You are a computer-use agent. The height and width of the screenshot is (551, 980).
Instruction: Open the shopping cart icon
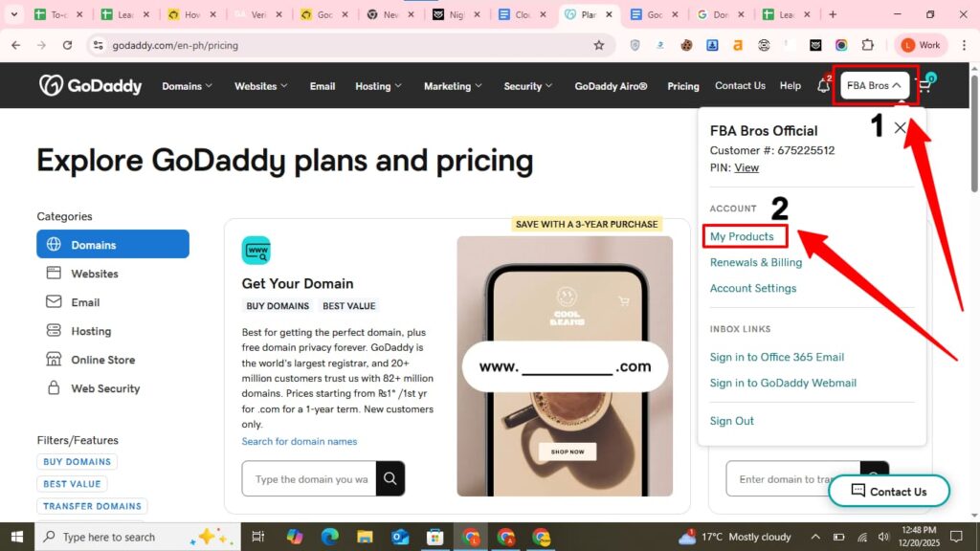point(925,85)
